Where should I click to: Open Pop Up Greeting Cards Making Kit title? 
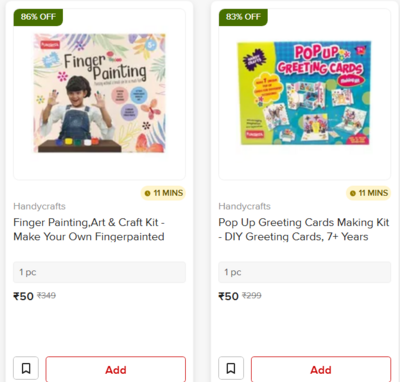tap(304, 229)
